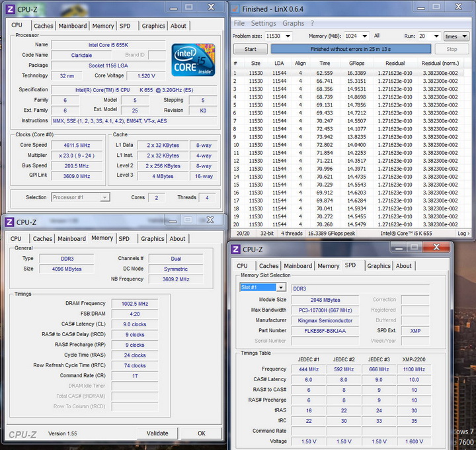
Task: Click the NB Frequency value 3609.2 MHz
Action: [176, 279]
